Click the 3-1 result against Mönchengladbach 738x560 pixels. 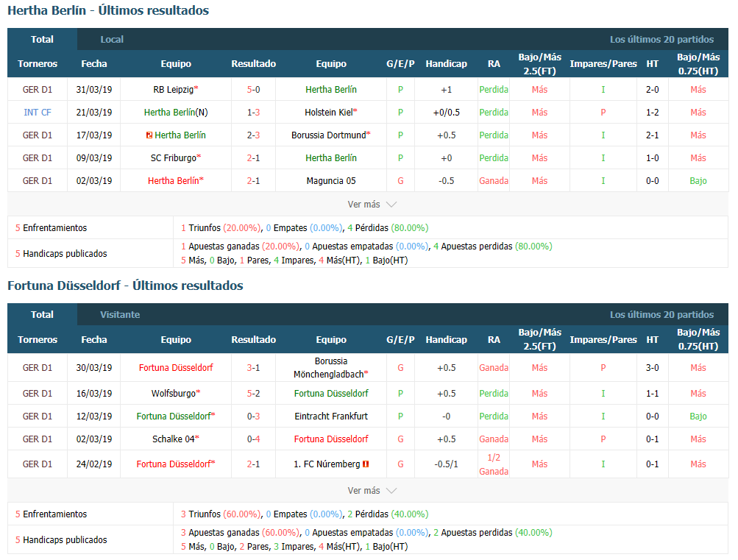click(253, 368)
